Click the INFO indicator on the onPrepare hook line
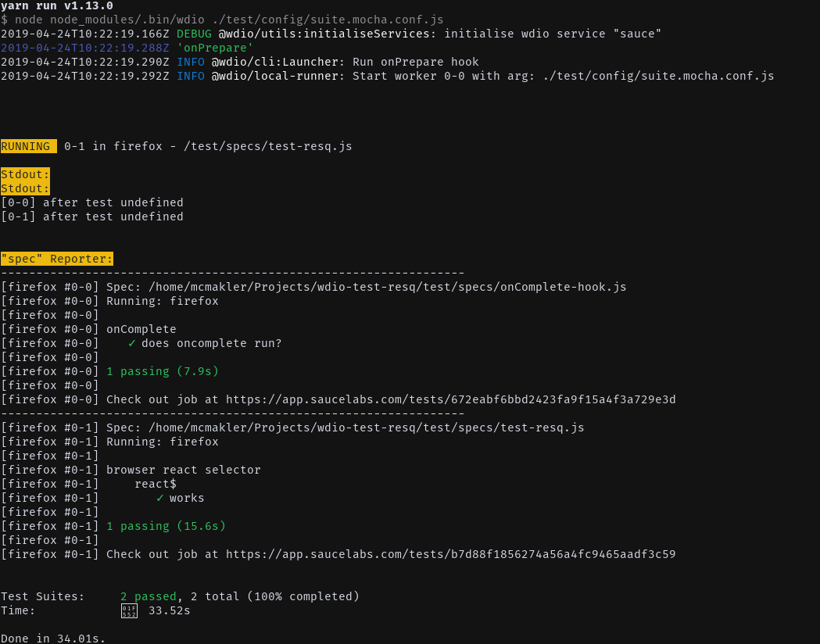 coord(191,62)
